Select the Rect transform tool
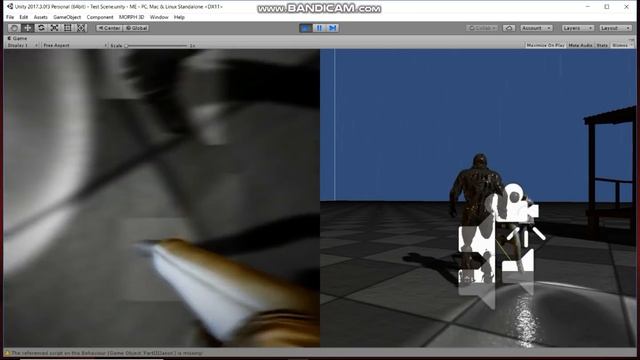Image resolution: width=640 pixels, height=360 pixels. tap(68, 28)
